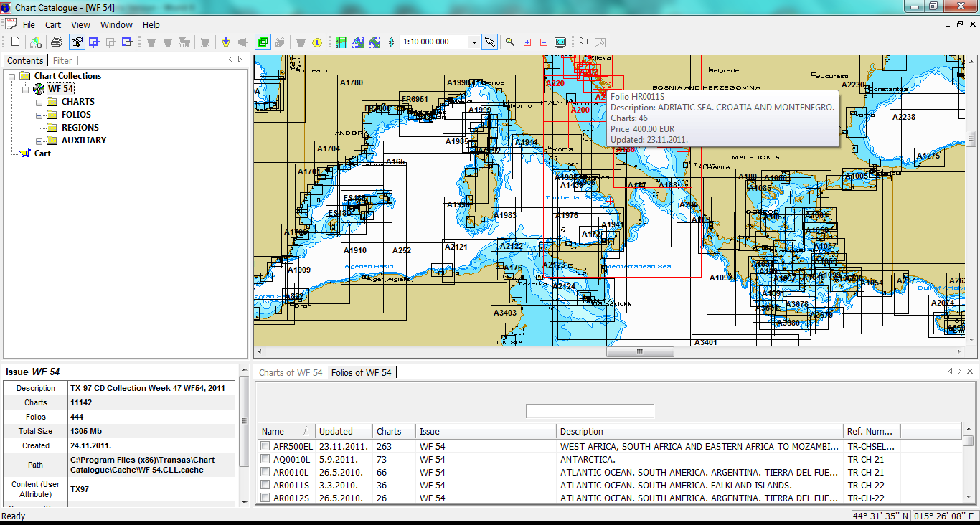Image resolution: width=980 pixels, height=525 pixels.
Task: Select the pointer tool on the toolbar
Action: point(490,42)
